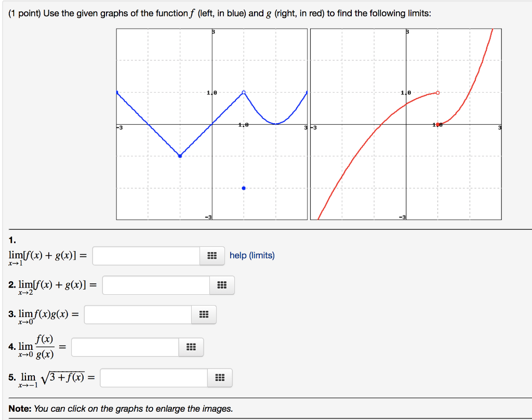Image resolution: width=532 pixels, height=420 pixels.
Task: Select the answer box for lim x→2
Action: pyautogui.click(x=156, y=285)
